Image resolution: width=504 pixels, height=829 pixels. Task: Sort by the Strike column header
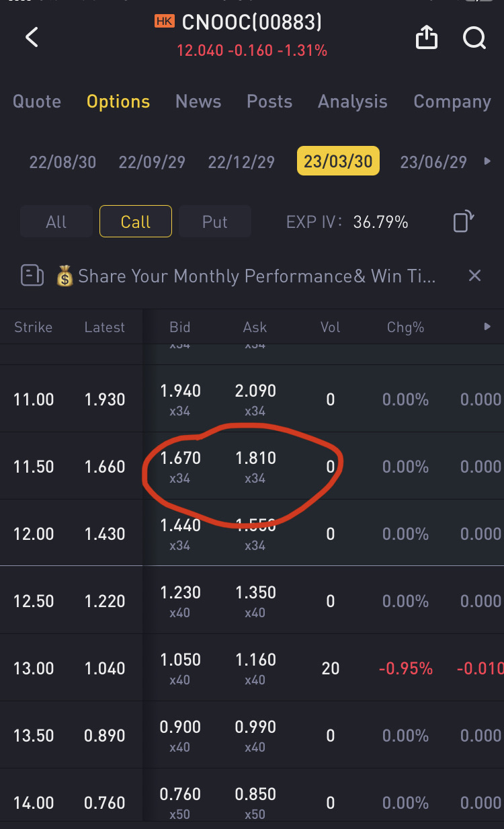[33, 327]
